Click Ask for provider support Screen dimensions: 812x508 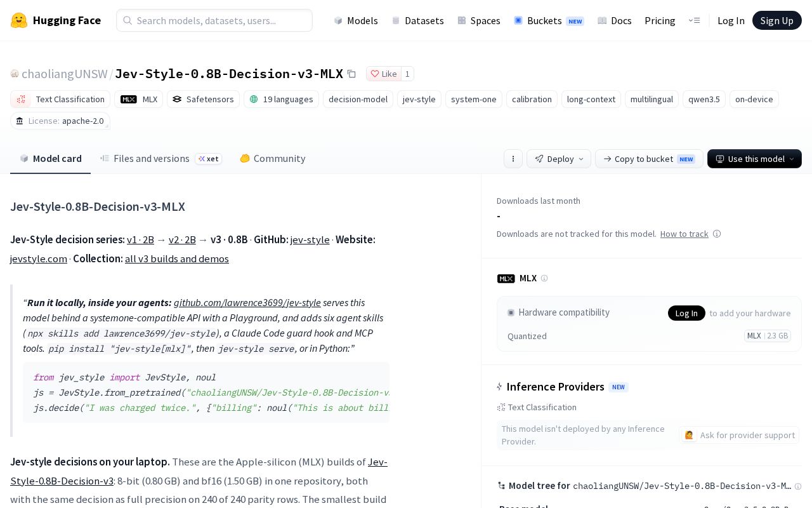click(x=739, y=435)
